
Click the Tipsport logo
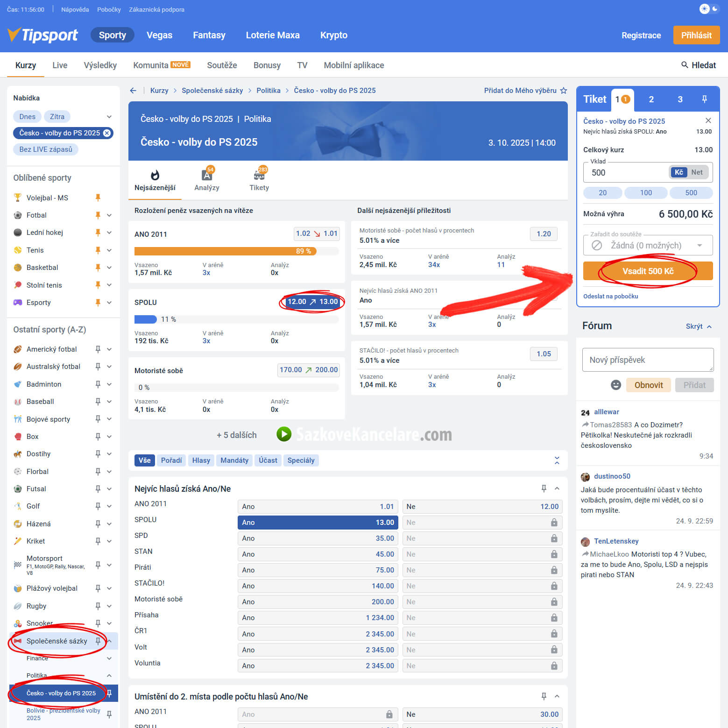pos(43,35)
